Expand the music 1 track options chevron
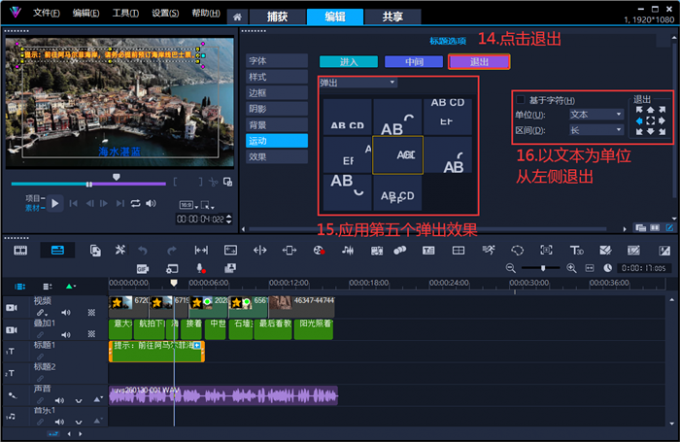The height and width of the screenshot is (442, 680). tap(78, 422)
